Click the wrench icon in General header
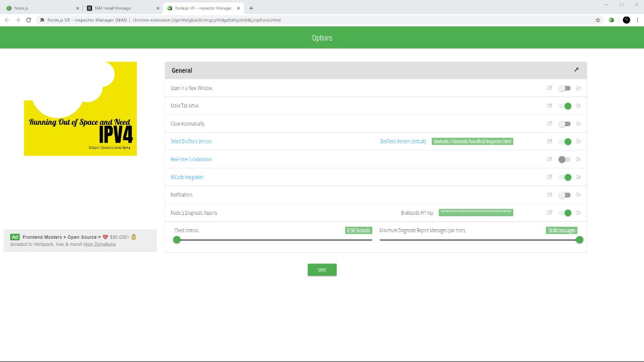The width and height of the screenshot is (644, 362). [x=577, y=69]
